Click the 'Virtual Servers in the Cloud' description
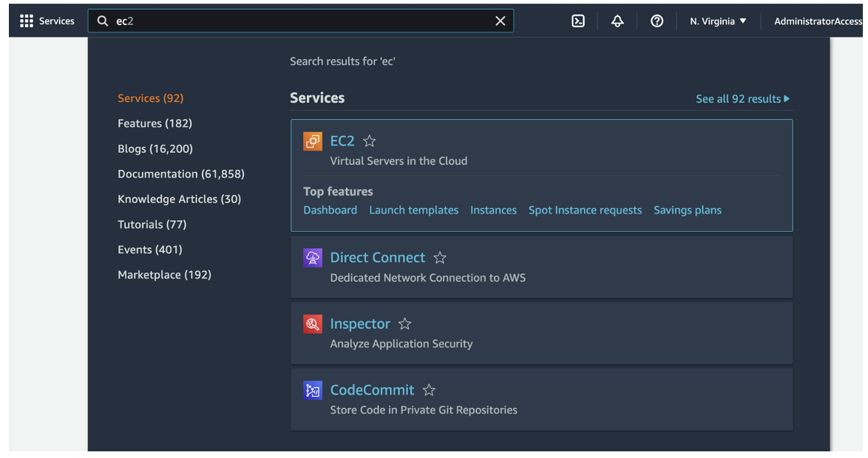This screenshot has height=458, width=868. (399, 161)
